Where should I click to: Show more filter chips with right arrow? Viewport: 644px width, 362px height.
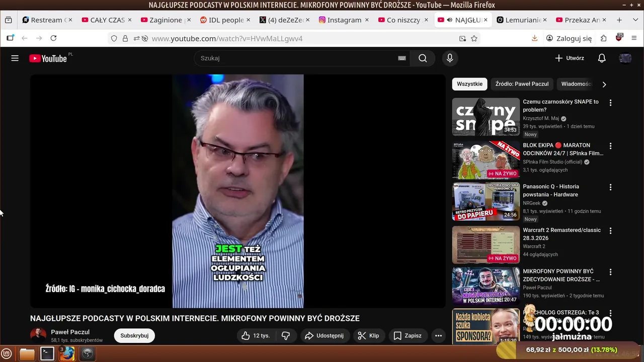click(x=604, y=84)
